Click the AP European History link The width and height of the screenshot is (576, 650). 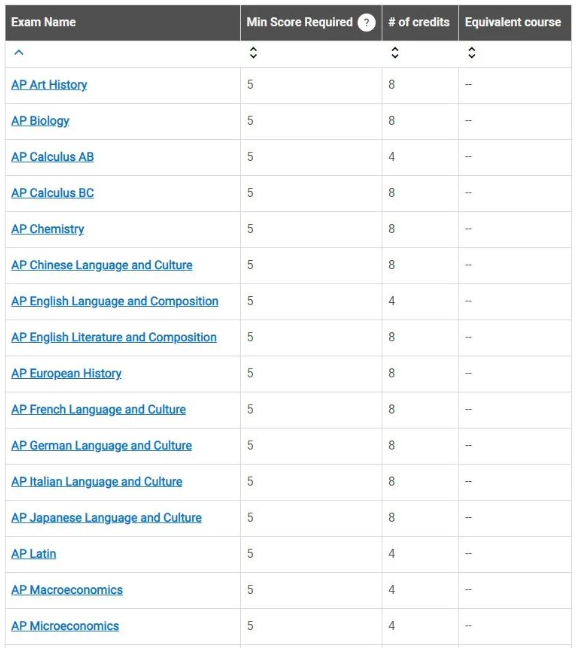click(x=66, y=374)
